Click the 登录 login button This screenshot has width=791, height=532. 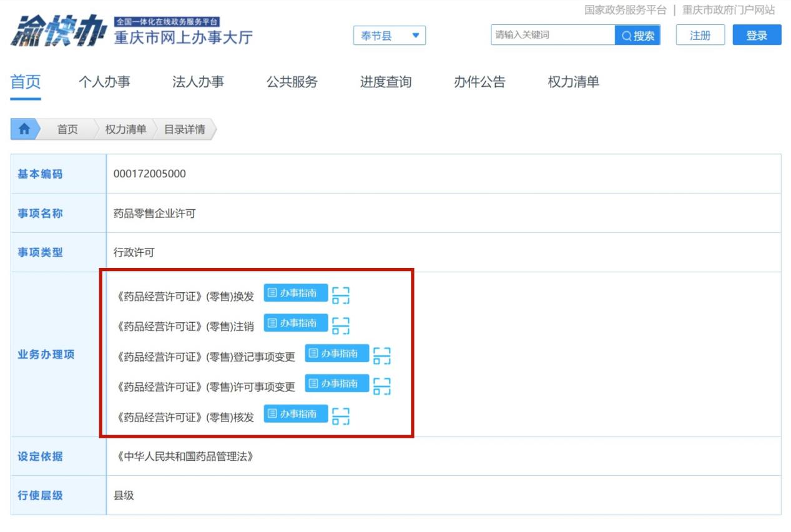757,36
